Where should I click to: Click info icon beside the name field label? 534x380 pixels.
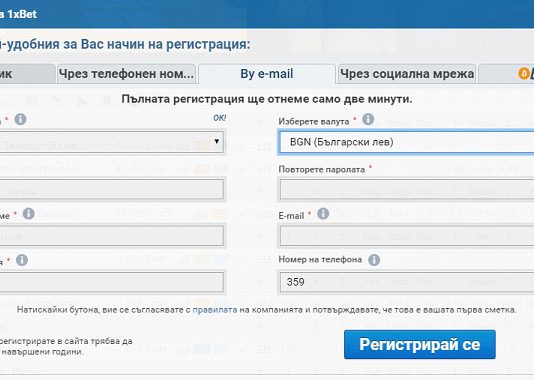coord(29,214)
